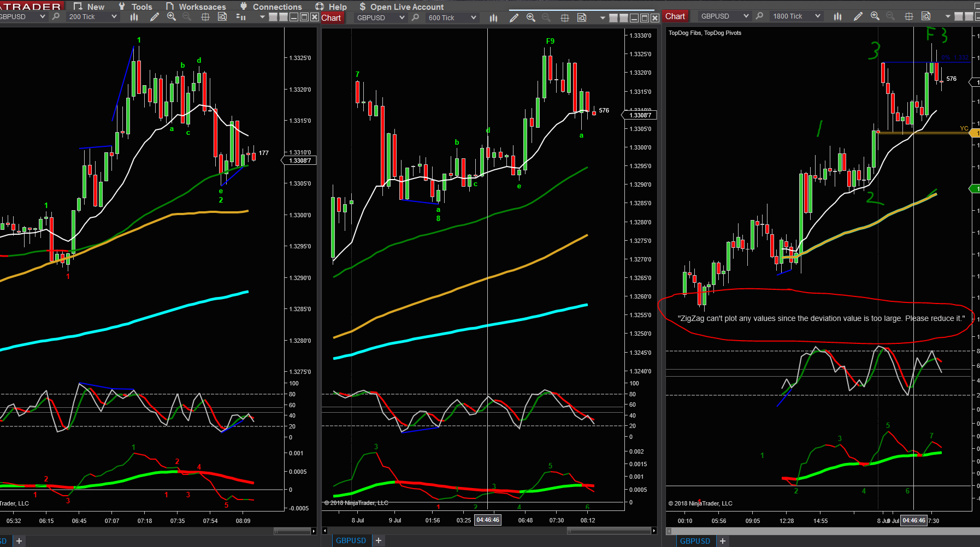Click the left scroll arrow of 600 Tick chart

(324, 531)
